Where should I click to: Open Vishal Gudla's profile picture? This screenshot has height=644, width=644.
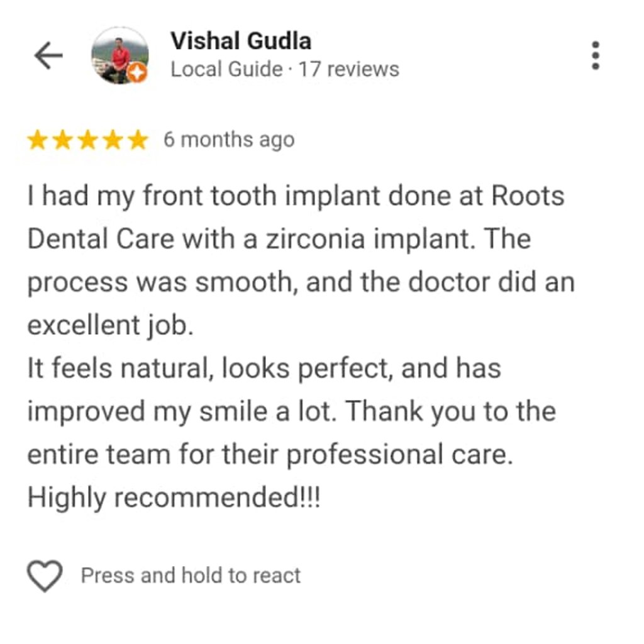(x=119, y=55)
